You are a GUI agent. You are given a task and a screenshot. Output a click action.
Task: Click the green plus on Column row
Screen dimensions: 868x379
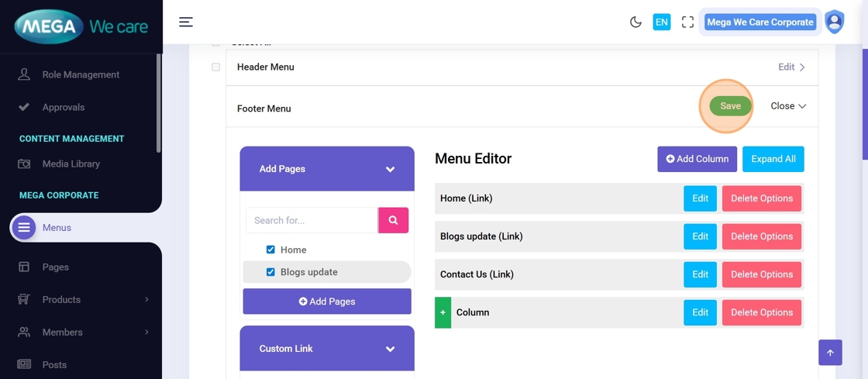[x=443, y=312]
